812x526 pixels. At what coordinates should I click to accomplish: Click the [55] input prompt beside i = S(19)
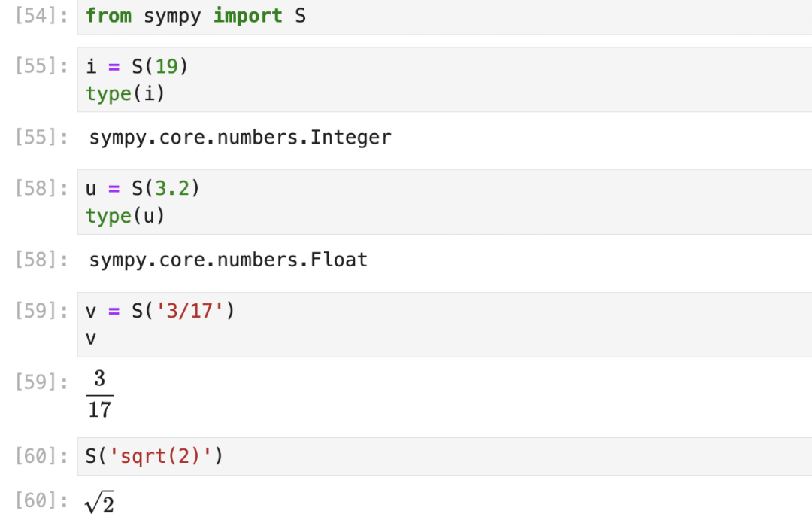36,66
